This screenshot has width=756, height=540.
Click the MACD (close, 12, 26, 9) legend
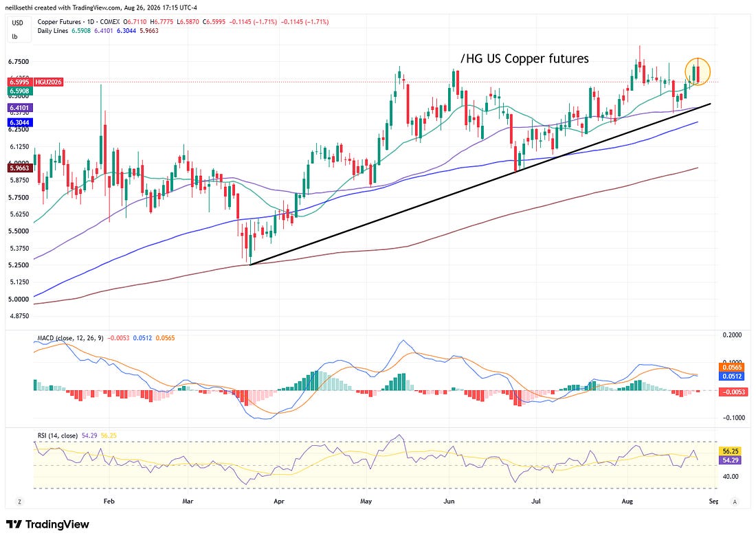pos(70,338)
